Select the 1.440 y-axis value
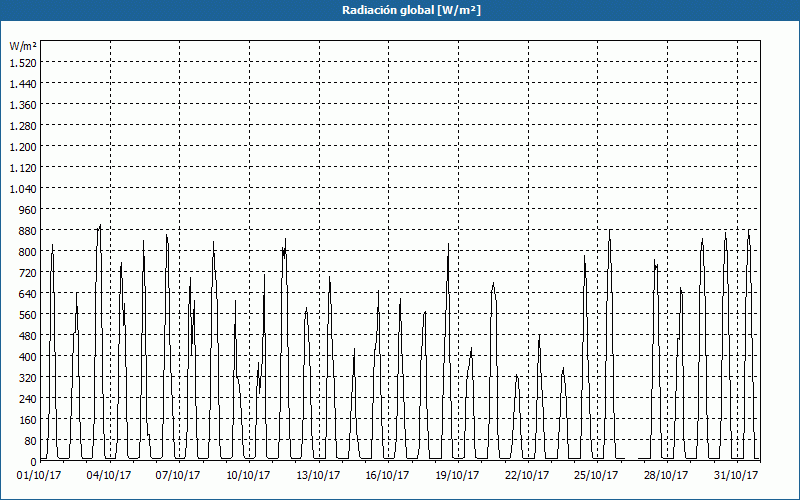 click(x=23, y=84)
